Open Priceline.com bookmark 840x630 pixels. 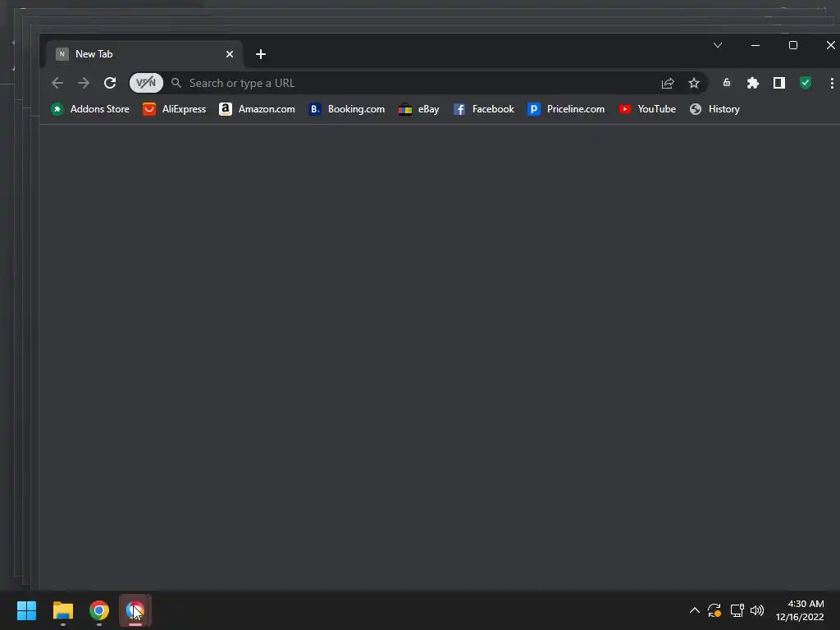[x=566, y=109]
